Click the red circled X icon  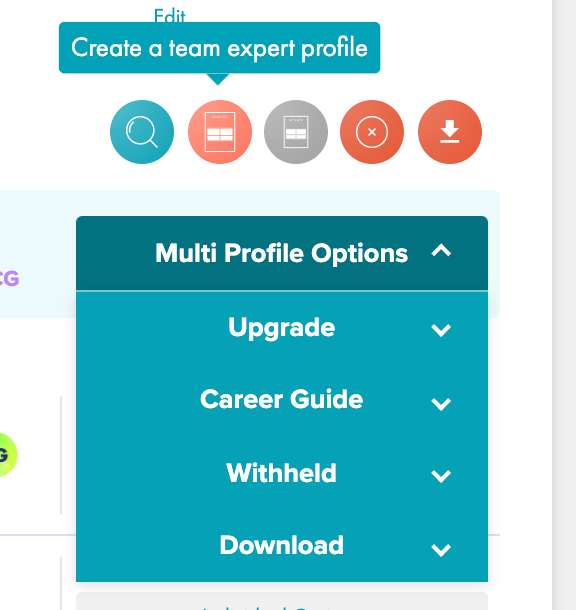[372, 132]
